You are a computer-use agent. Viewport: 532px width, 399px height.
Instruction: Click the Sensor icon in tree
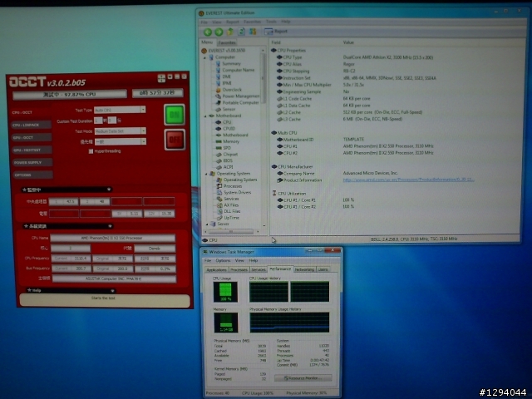click(218, 109)
